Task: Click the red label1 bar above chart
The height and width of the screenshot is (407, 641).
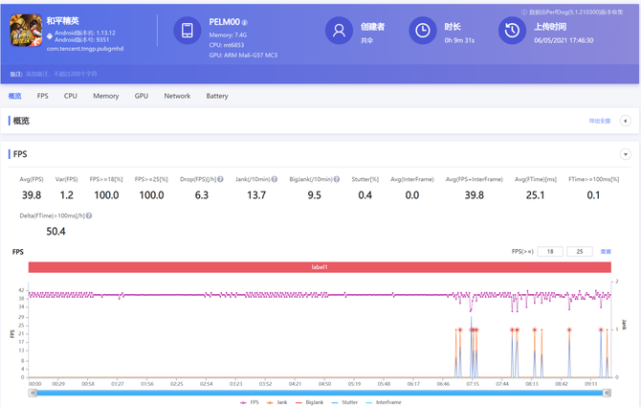Action: [320, 268]
